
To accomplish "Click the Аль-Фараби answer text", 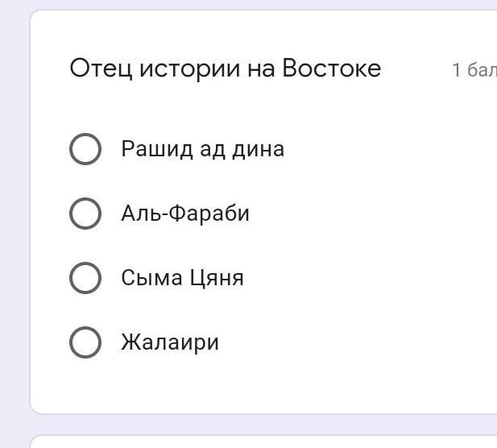I will point(185,214).
